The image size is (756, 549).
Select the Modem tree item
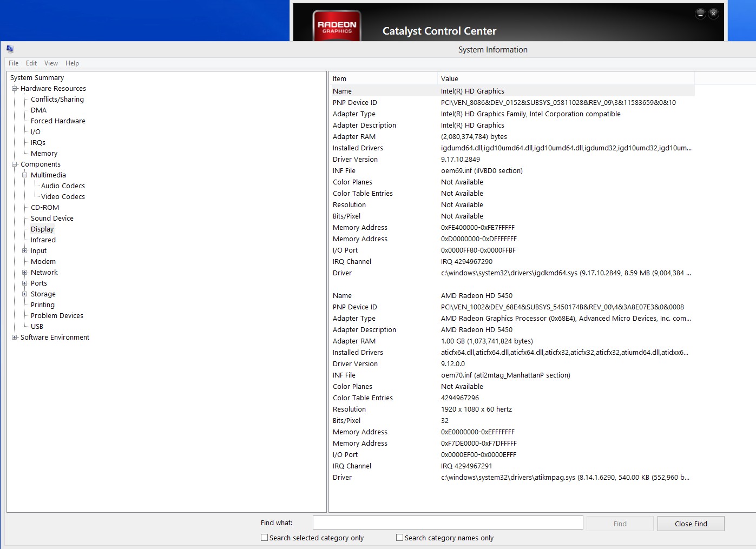click(43, 261)
